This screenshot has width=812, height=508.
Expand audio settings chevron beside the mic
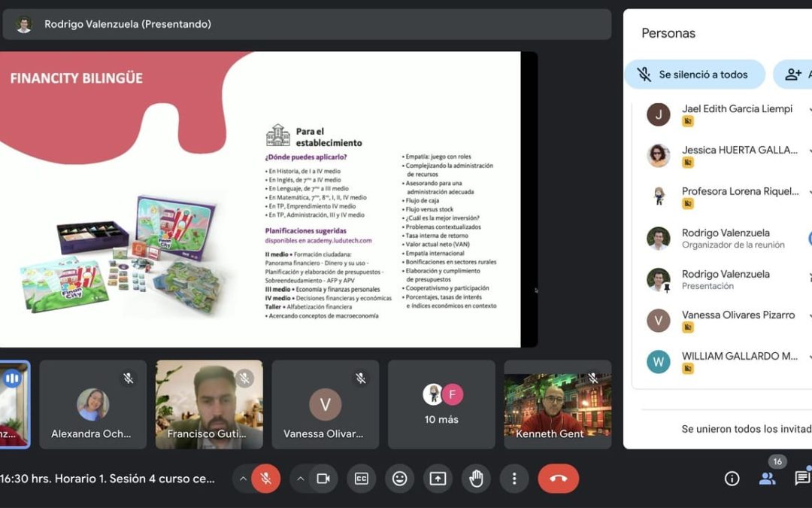coord(243,479)
